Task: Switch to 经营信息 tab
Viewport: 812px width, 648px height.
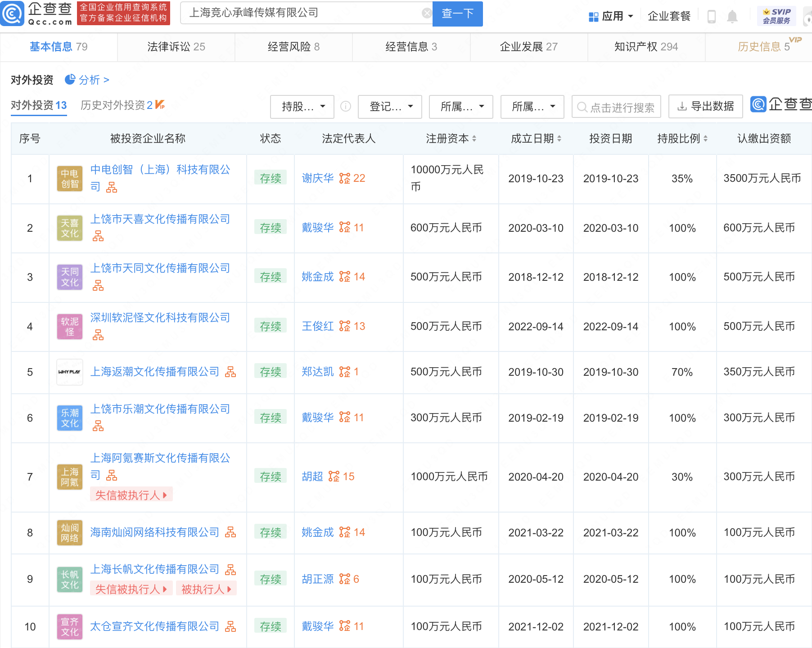Action: point(411,47)
